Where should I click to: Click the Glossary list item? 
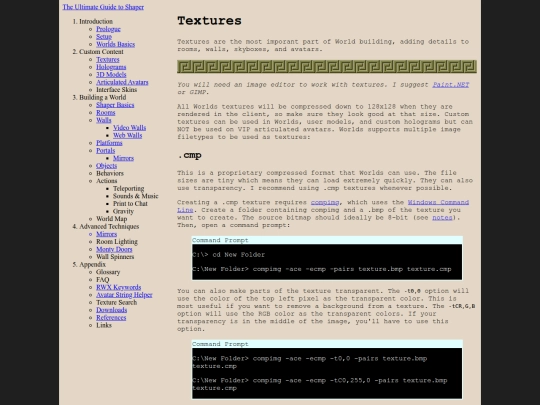(x=108, y=272)
